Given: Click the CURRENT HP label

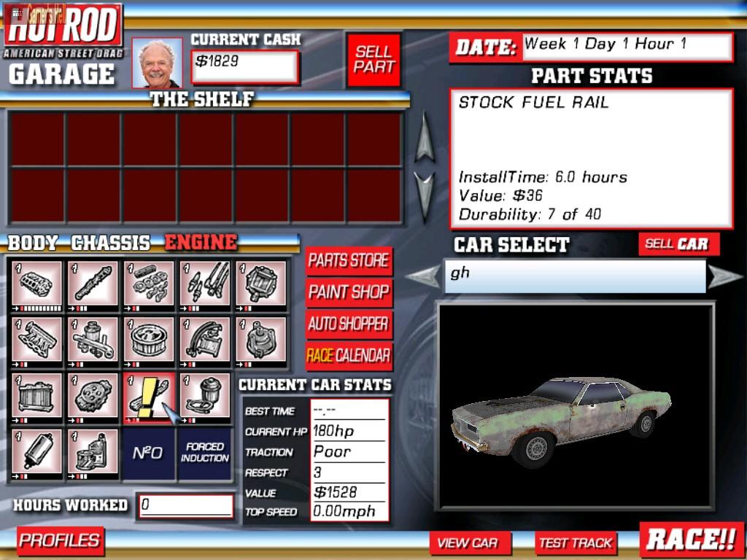Looking at the screenshot, I should [x=276, y=432].
